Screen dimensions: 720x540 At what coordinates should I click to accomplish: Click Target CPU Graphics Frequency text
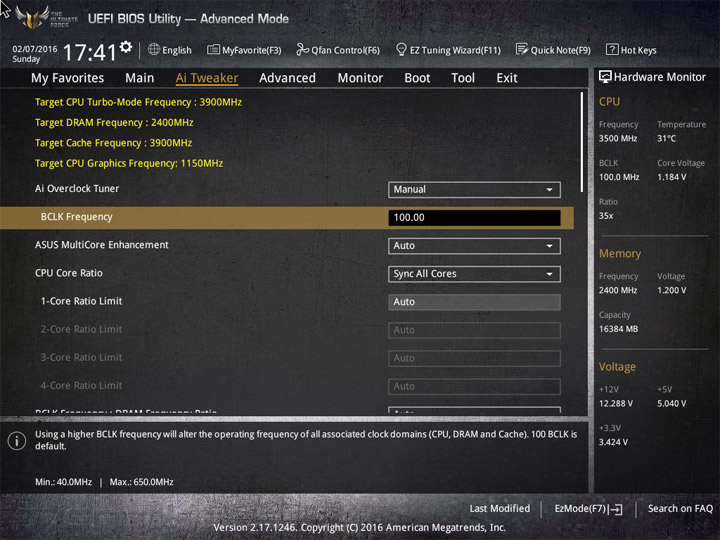pos(129,163)
